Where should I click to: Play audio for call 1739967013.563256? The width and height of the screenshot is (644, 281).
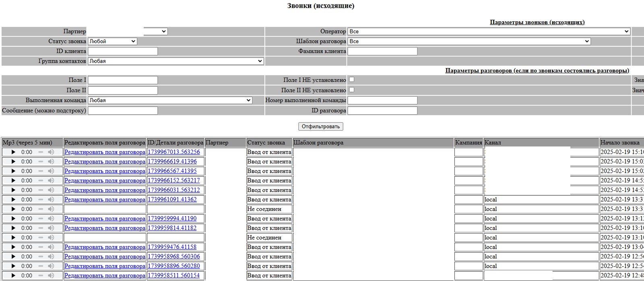click(13, 152)
